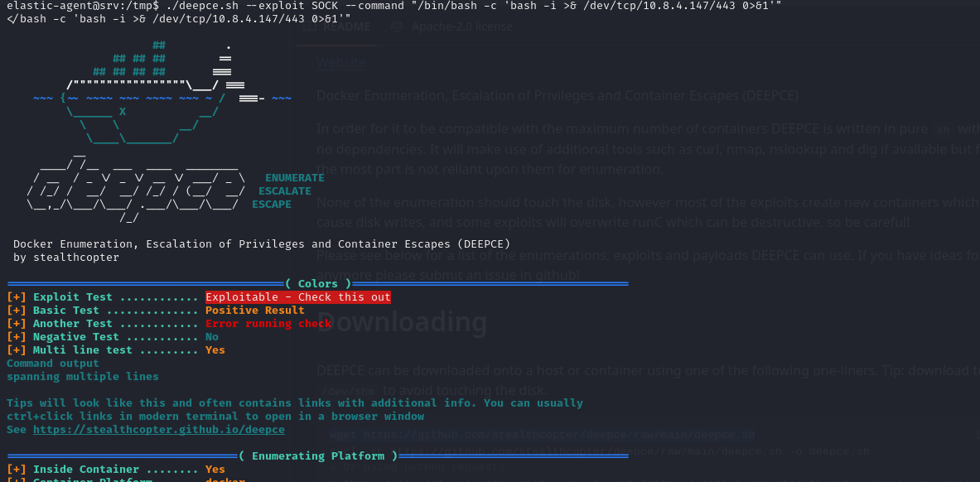
Task: Click the README line starting 'In order for it to be compatible'
Action: pyautogui.click(x=648, y=129)
